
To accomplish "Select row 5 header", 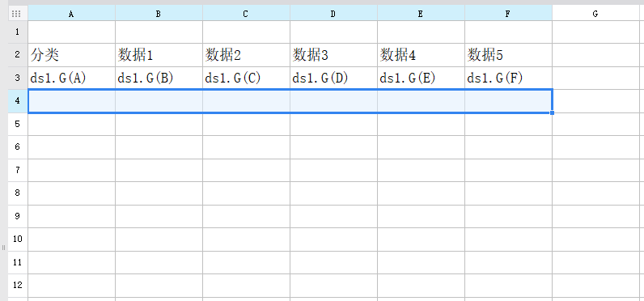I will coord(18,124).
